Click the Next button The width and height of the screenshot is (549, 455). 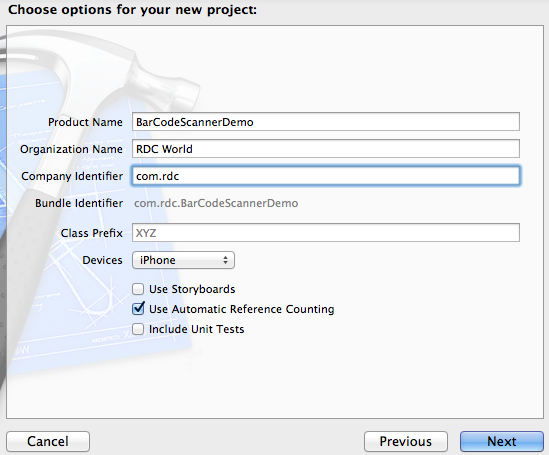click(x=501, y=441)
